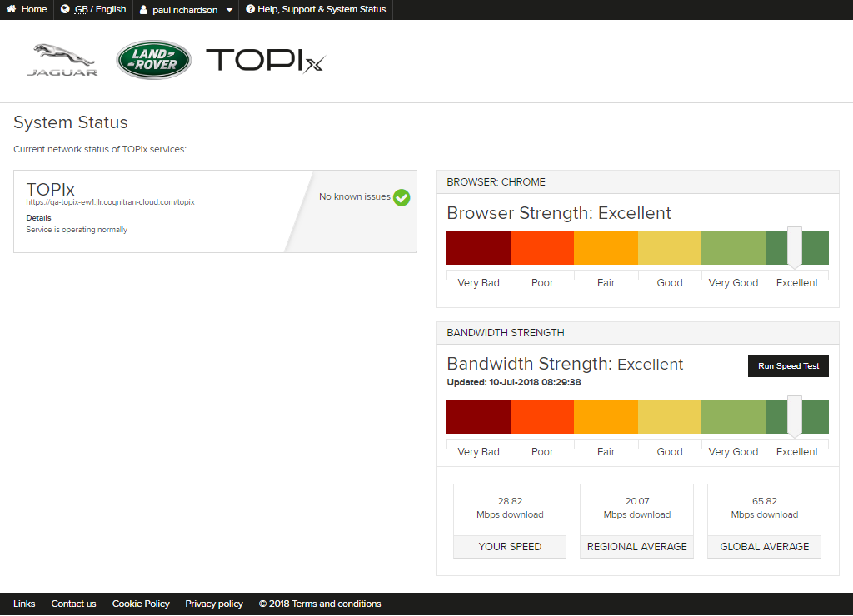Viewport: 853px width, 616px height.
Task: Click the Browser Strength slider marker
Action: 795,247
